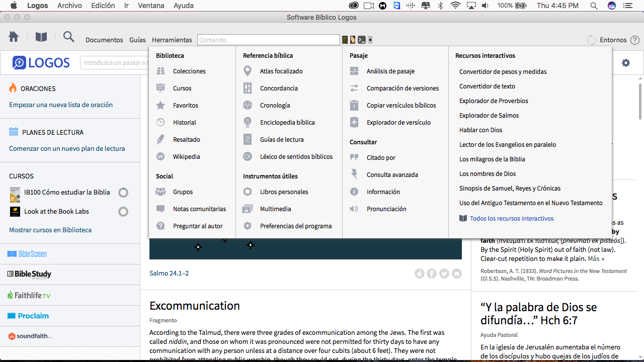This screenshot has height=362, width=644.
Task: Click the Wi-Fi status icon in the menu bar
Action: pos(456,6)
